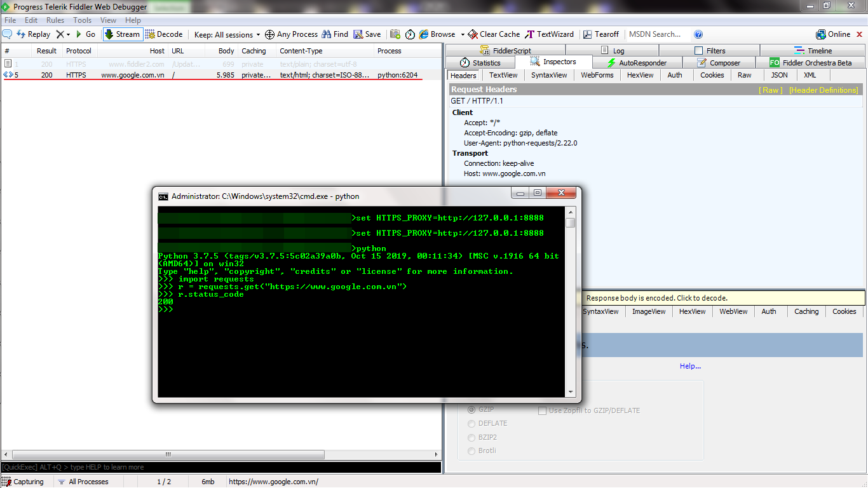Click the Online status indicator
Screen dimensions: 868x488
(x=833, y=34)
